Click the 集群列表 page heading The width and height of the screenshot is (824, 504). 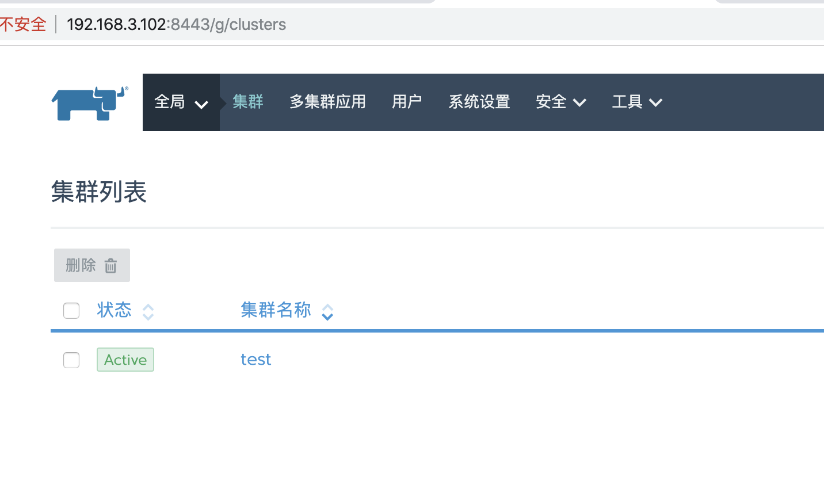click(x=99, y=192)
